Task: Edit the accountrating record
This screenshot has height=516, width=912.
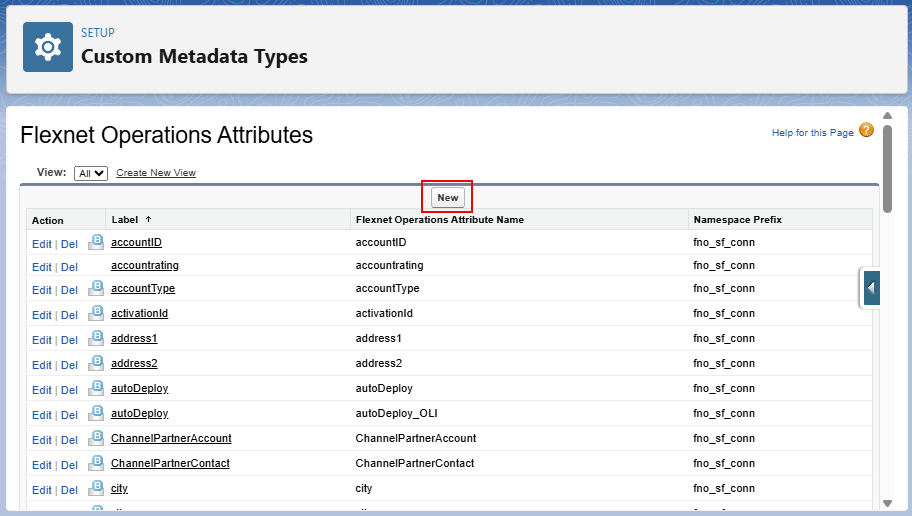Action: click(42, 266)
